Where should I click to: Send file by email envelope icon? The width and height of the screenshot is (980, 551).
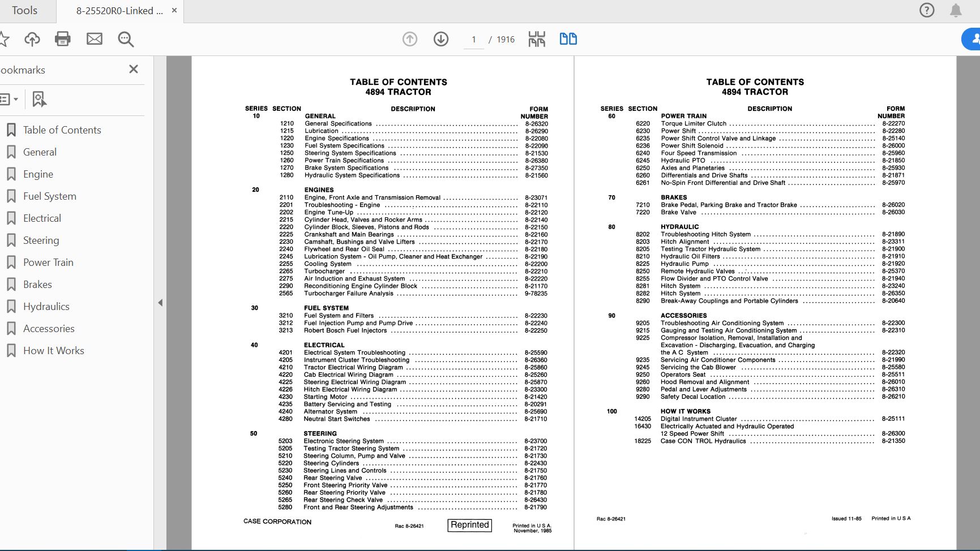(95, 39)
